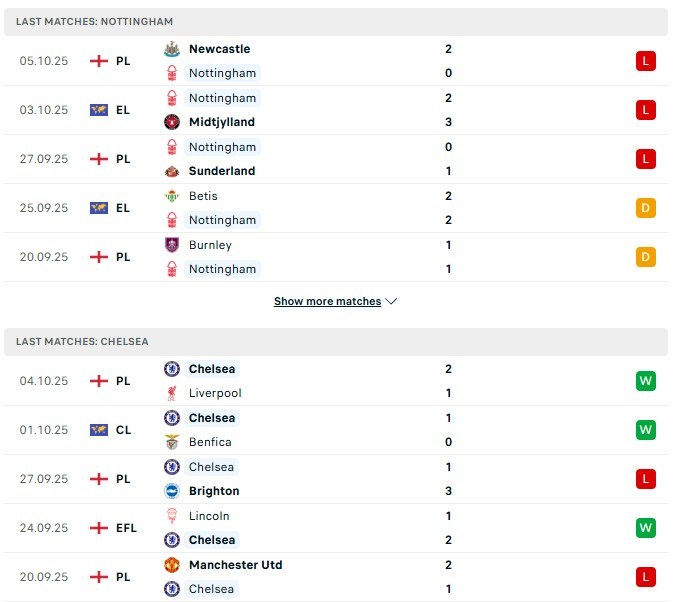
Task: Select the Last Matches: Nottingham header
Action: pos(88,21)
